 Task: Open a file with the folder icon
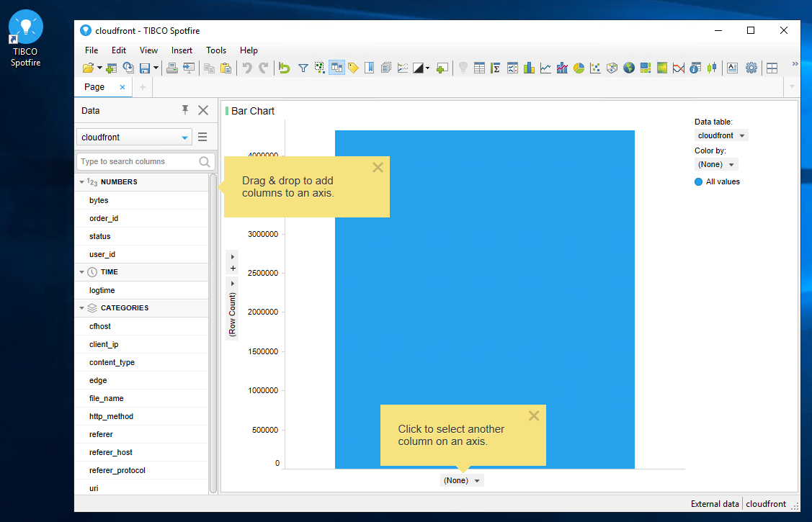pyautogui.click(x=89, y=68)
